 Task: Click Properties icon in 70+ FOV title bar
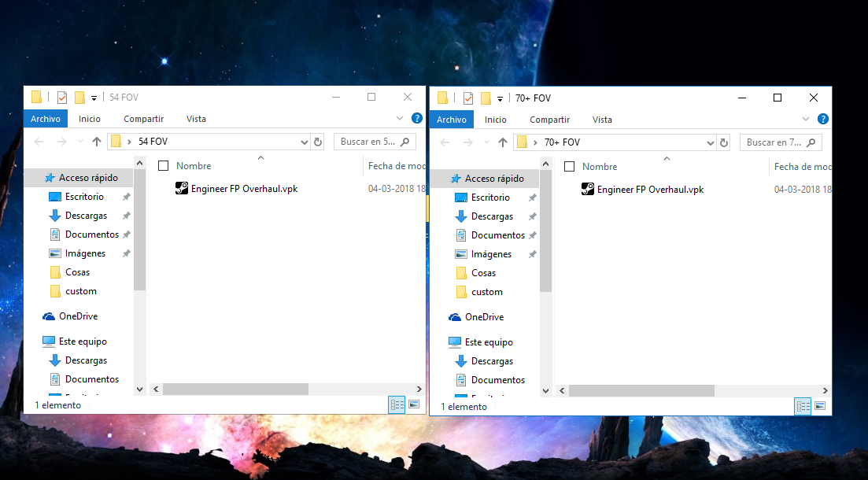click(468, 98)
